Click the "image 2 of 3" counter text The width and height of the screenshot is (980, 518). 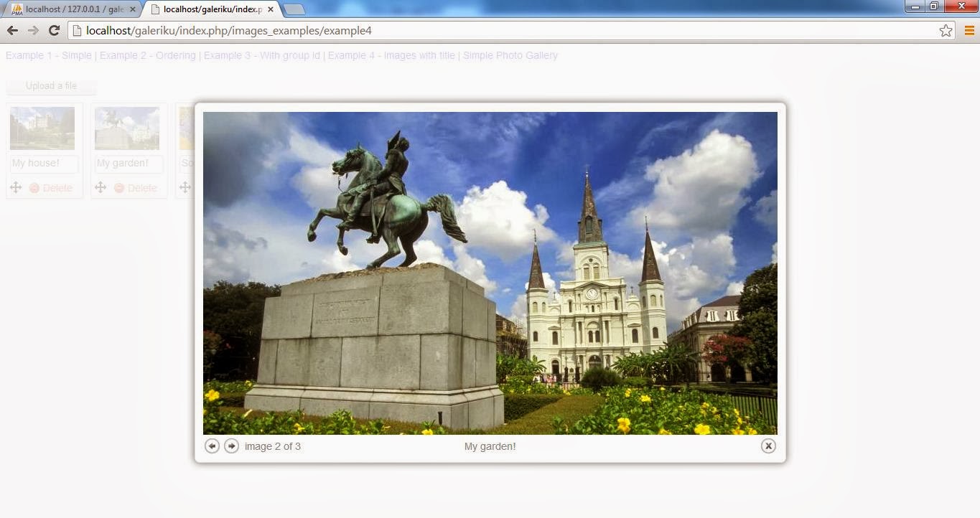273,446
